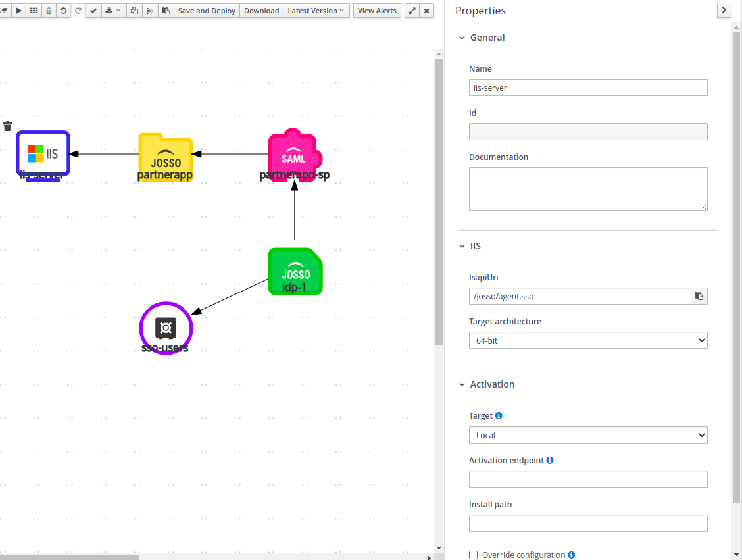The width and height of the screenshot is (742, 560).
Task: Toggle the grid icon in the toolbar
Action: 34,11
